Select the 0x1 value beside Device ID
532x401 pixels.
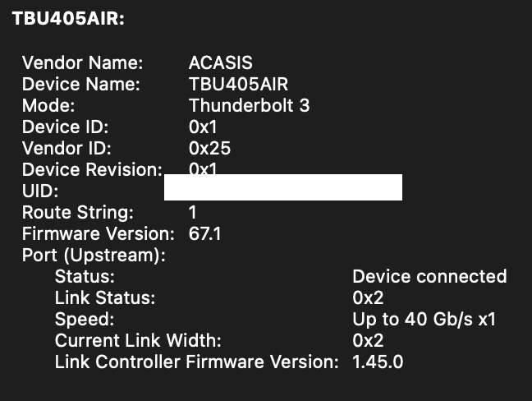coord(202,127)
